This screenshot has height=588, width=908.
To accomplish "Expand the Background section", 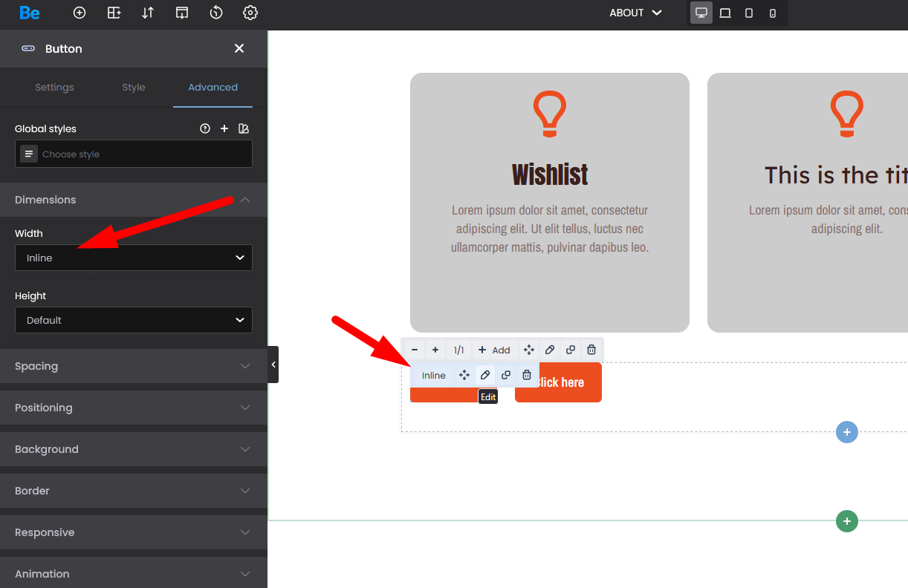I will (x=134, y=449).
